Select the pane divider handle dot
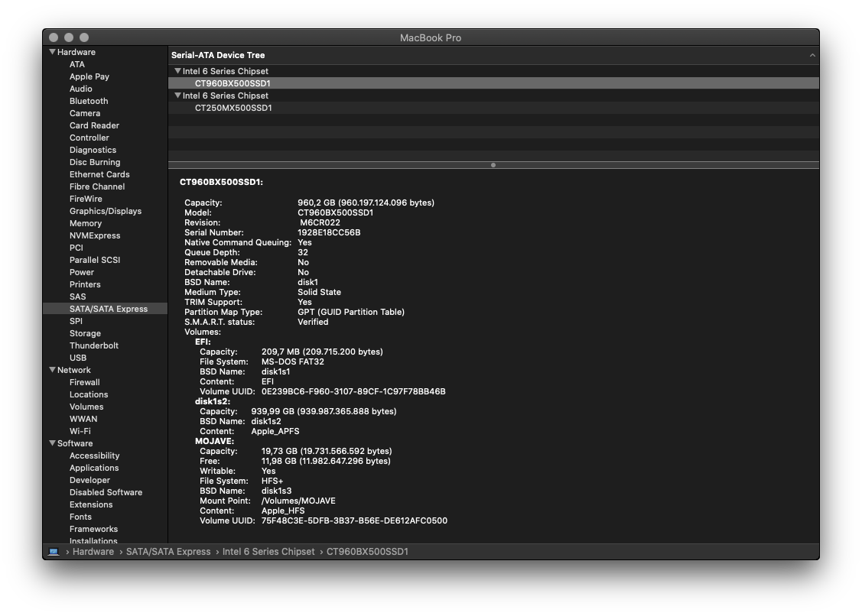The height and width of the screenshot is (616, 862). (x=493, y=165)
